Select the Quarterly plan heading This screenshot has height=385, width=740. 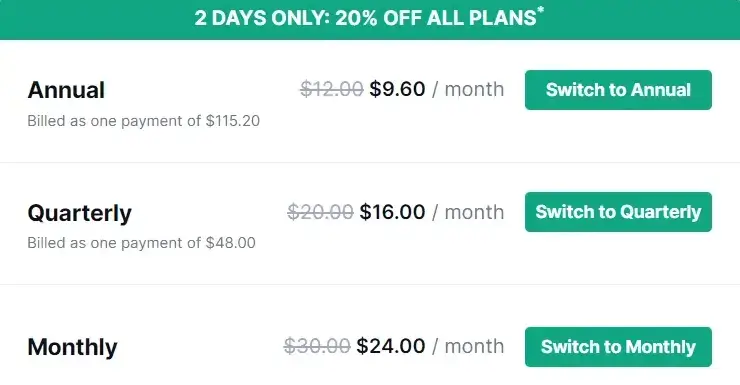tap(79, 213)
